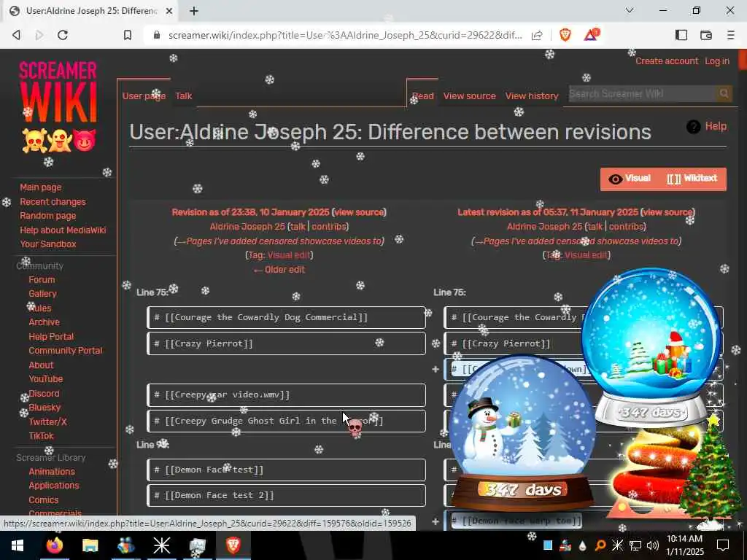Bookmark this page icon

[127, 35]
